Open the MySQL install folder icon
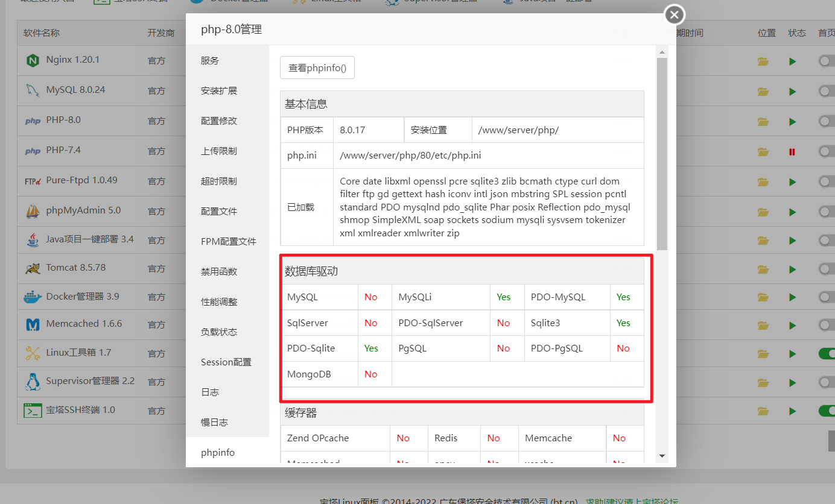Viewport: 835px width, 504px height. pyautogui.click(x=763, y=91)
